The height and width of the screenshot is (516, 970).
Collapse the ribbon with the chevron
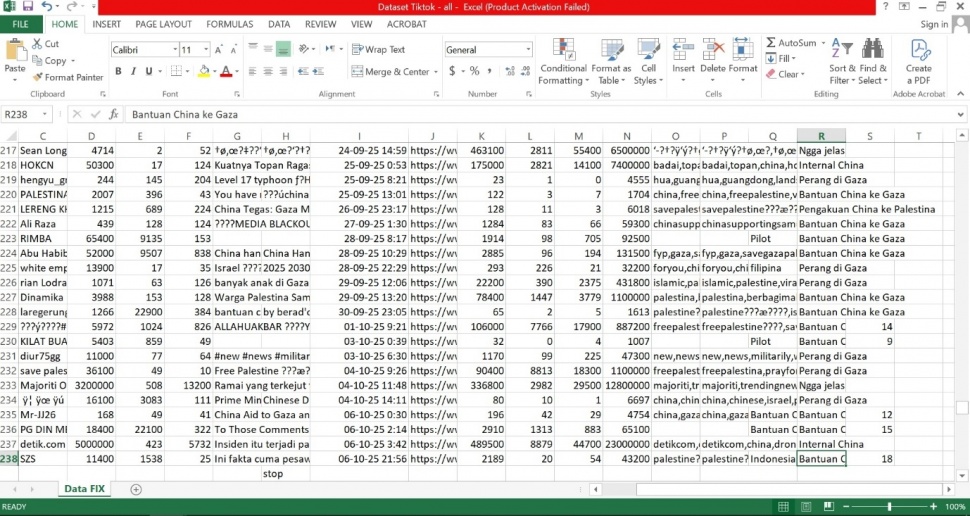coord(960,94)
